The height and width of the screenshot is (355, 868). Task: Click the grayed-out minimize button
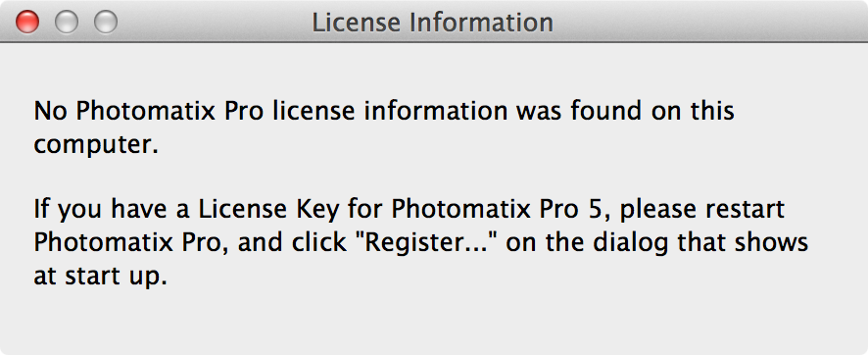click(67, 23)
